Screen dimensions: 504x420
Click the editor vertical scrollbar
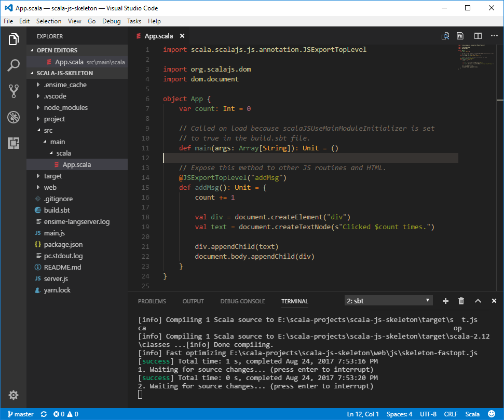500,167
